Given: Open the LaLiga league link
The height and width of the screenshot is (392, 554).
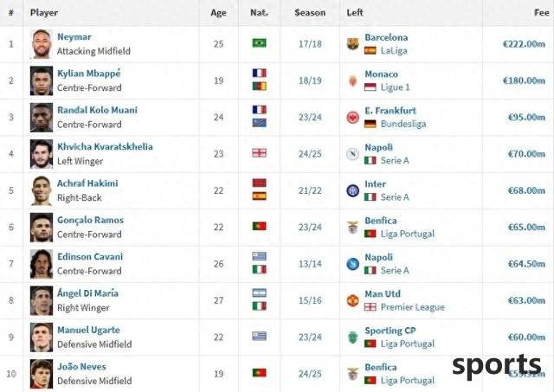Looking at the screenshot, I should point(394,51).
